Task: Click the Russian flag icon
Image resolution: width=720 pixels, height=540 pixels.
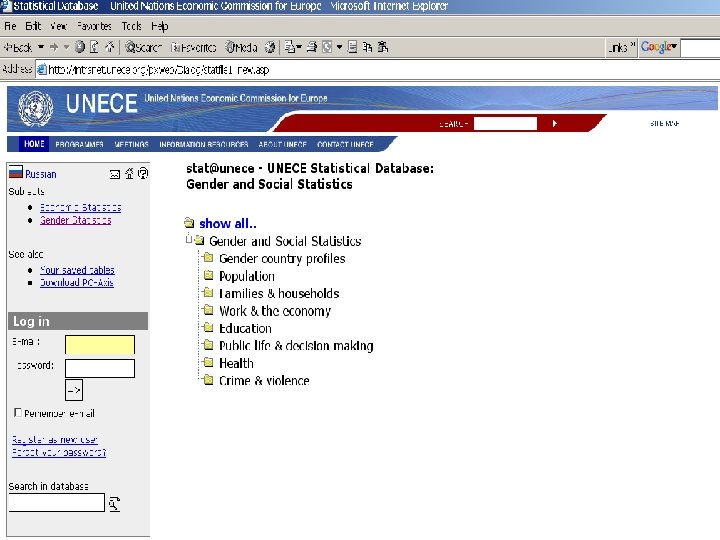Action: click(16, 172)
